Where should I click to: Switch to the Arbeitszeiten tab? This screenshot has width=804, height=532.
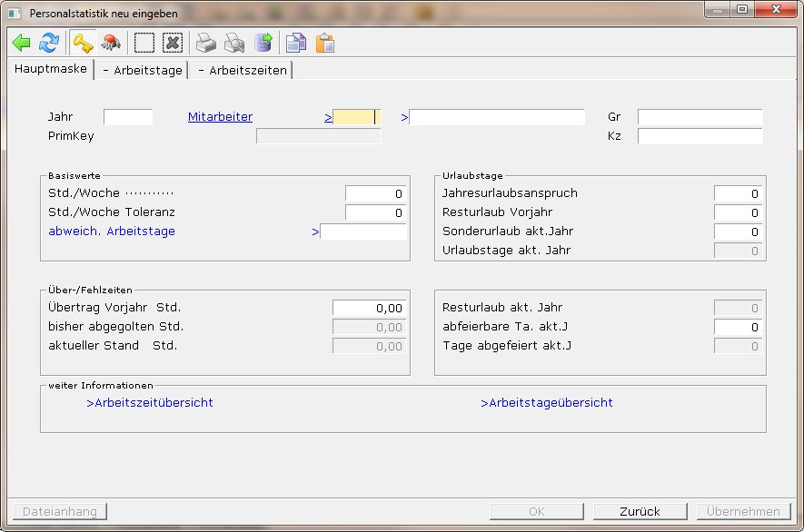[243, 70]
